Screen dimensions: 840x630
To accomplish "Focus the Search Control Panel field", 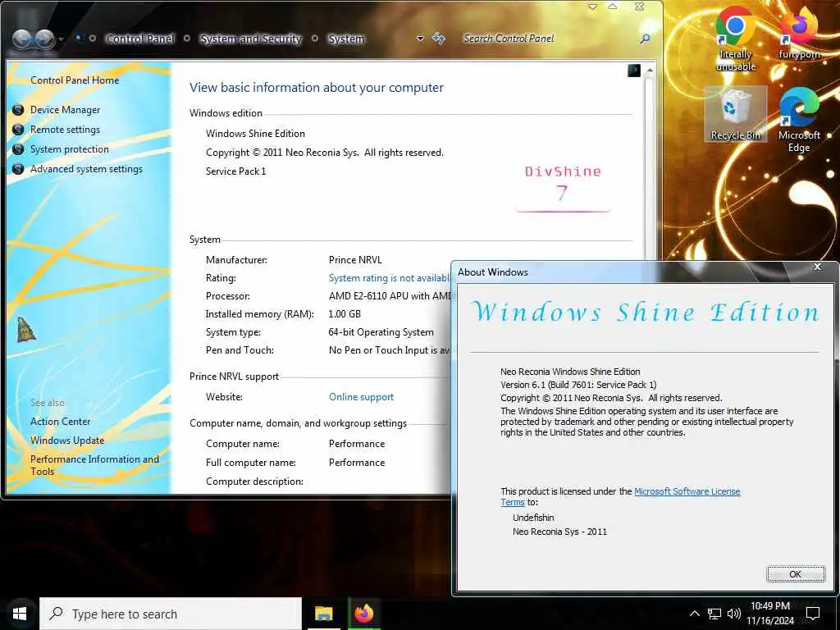I will 549,39.
